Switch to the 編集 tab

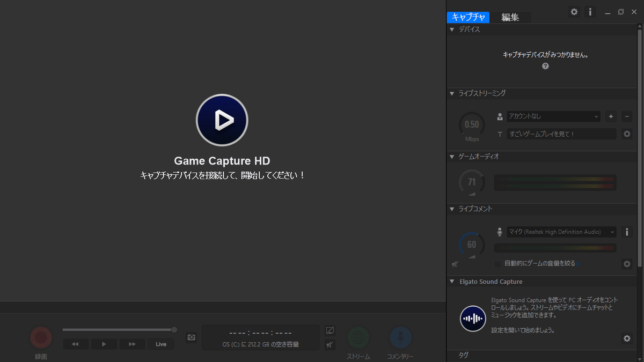coord(510,17)
